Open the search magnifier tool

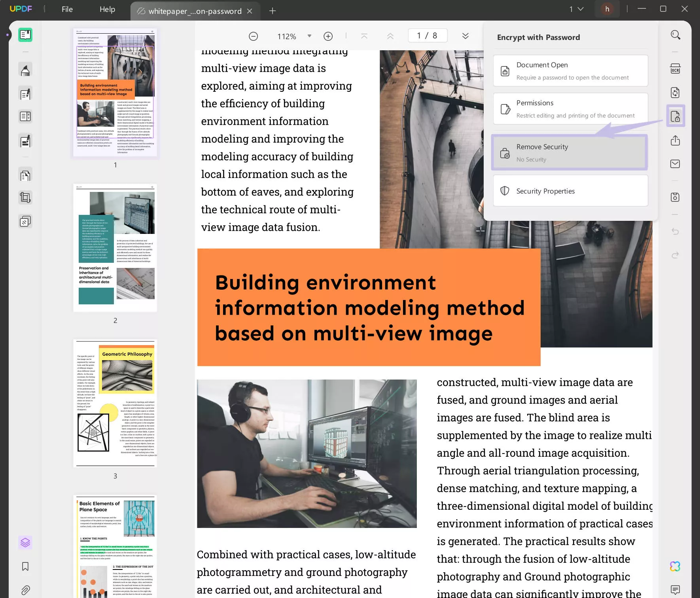click(x=675, y=35)
